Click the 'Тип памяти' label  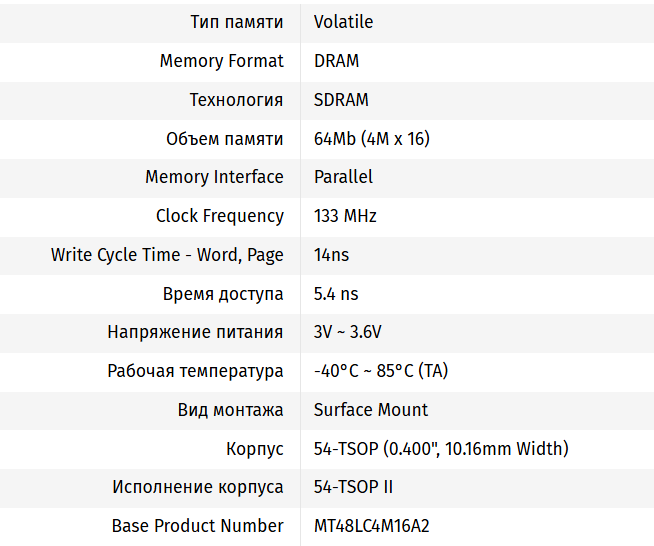236,22
